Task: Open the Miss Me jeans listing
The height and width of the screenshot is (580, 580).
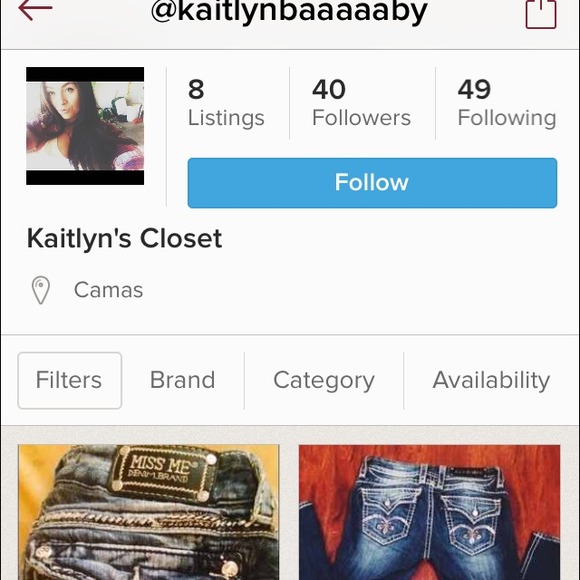Action: 149,512
